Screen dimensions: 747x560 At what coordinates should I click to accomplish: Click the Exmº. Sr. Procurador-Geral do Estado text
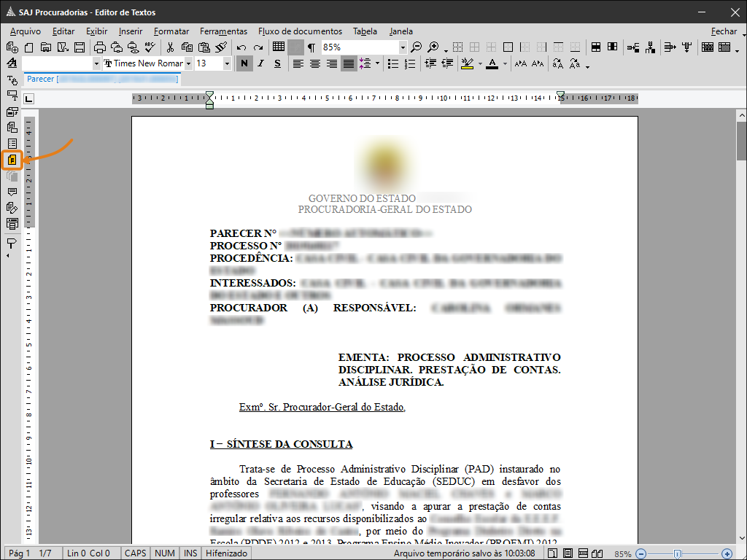click(322, 407)
